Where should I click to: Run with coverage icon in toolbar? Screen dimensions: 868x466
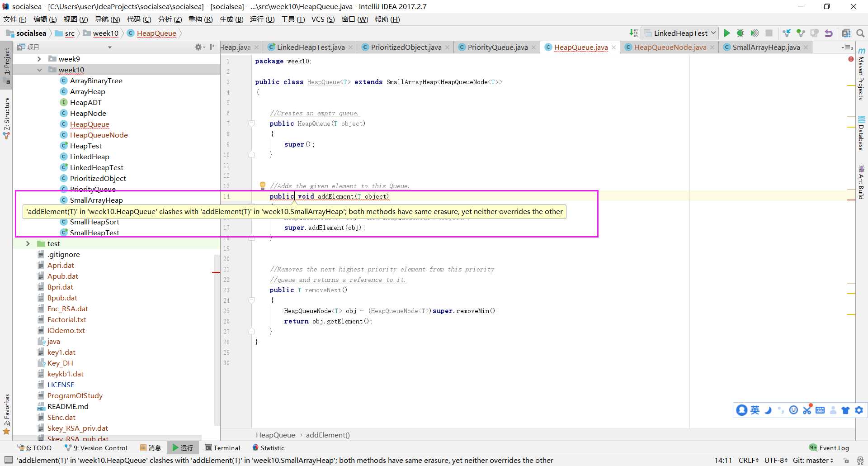pyautogui.click(x=755, y=33)
